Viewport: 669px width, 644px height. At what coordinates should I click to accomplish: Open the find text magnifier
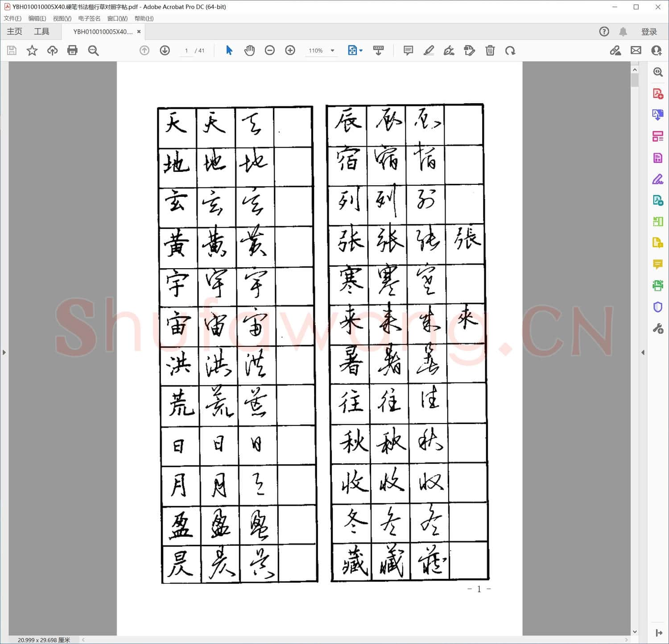(x=93, y=50)
